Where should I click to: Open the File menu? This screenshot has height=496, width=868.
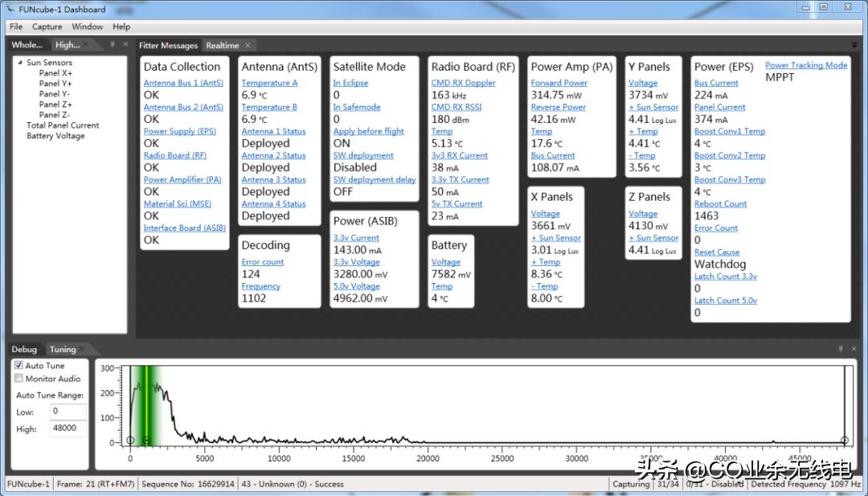coord(16,27)
